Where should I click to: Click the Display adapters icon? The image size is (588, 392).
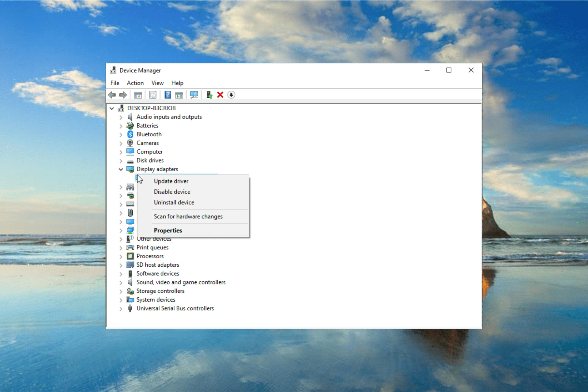pyautogui.click(x=130, y=169)
